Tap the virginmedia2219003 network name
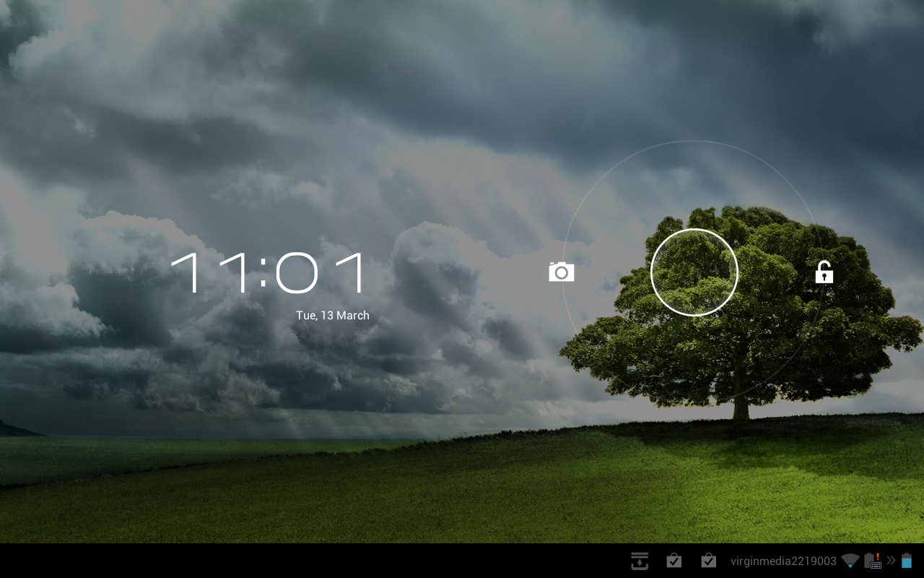The image size is (924, 578). (783, 561)
